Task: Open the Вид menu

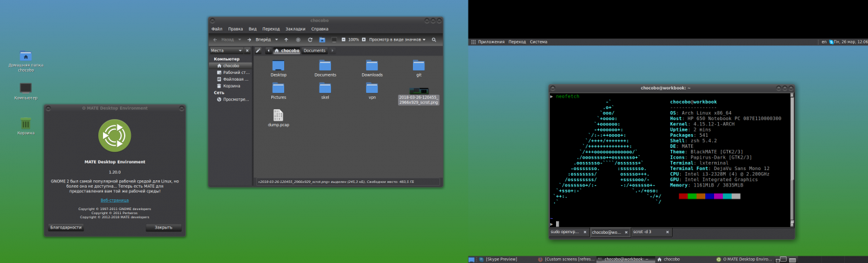Action: (x=252, y=29)
